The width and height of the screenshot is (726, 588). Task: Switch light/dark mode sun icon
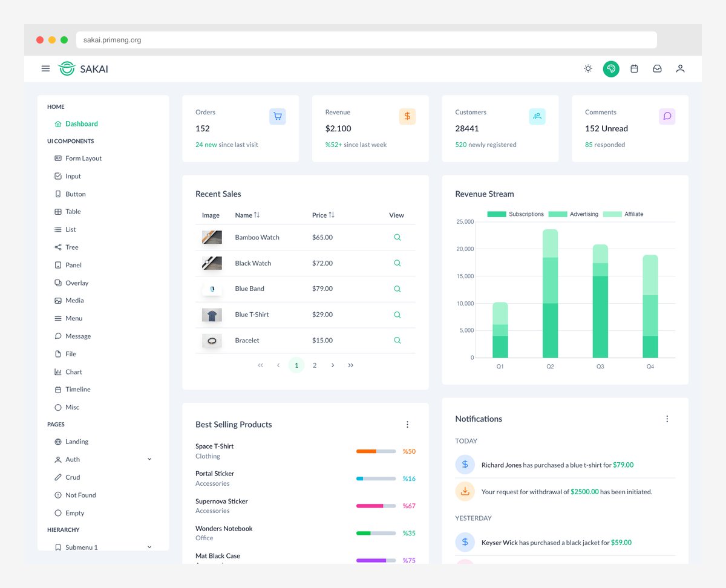tap(588, 69)
